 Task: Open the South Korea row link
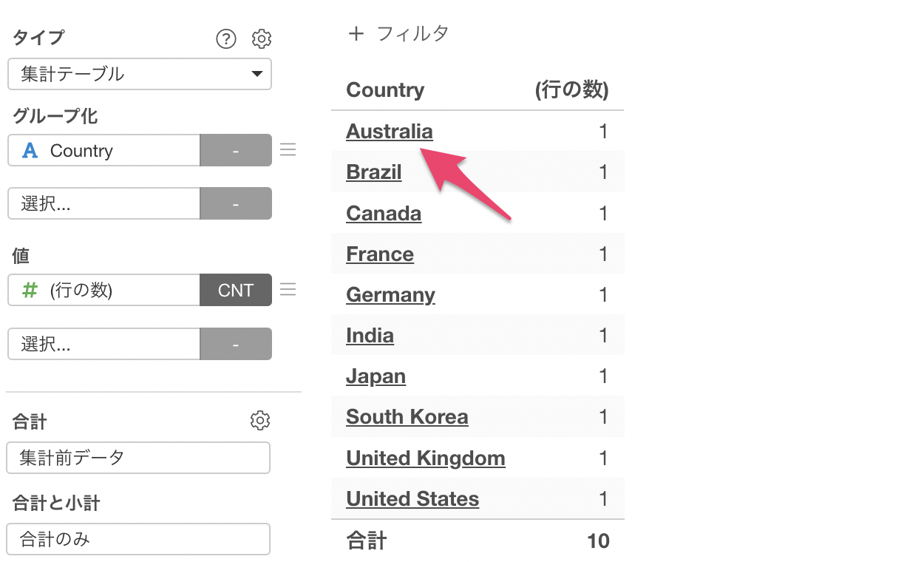[407, 417]
